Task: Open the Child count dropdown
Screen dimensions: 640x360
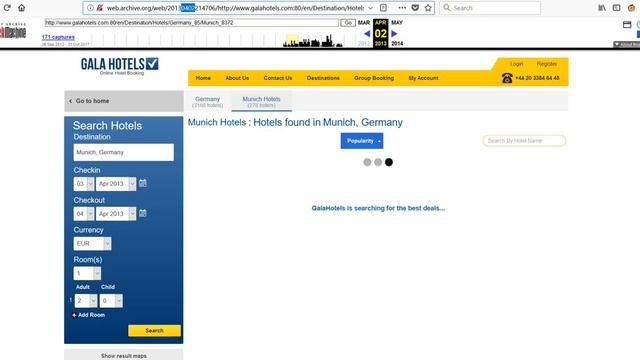Action: point(111,301)
